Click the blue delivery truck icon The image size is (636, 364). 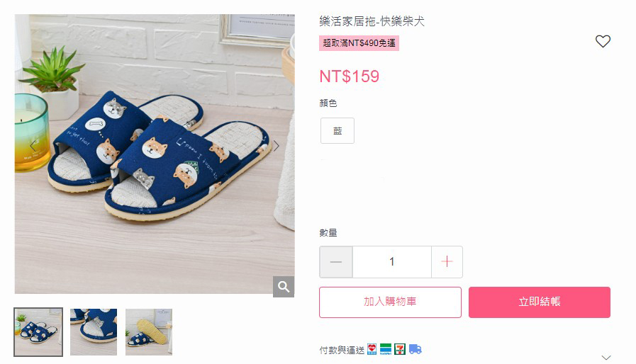(x=415, y=349)
